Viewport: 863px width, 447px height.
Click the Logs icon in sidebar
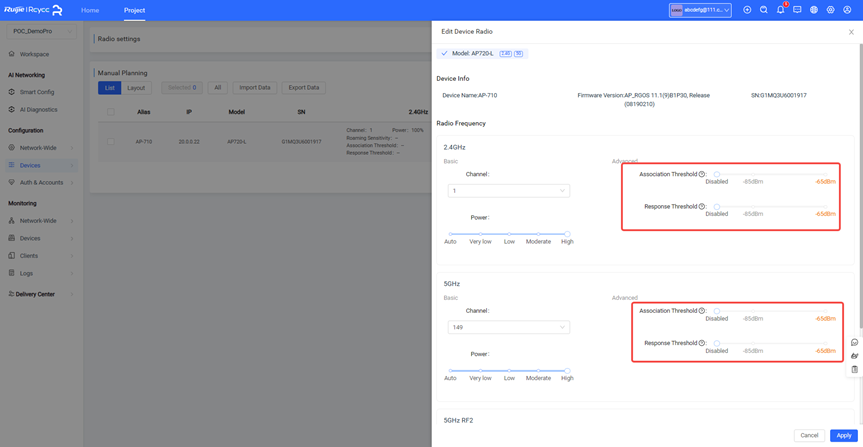(12, 273)
